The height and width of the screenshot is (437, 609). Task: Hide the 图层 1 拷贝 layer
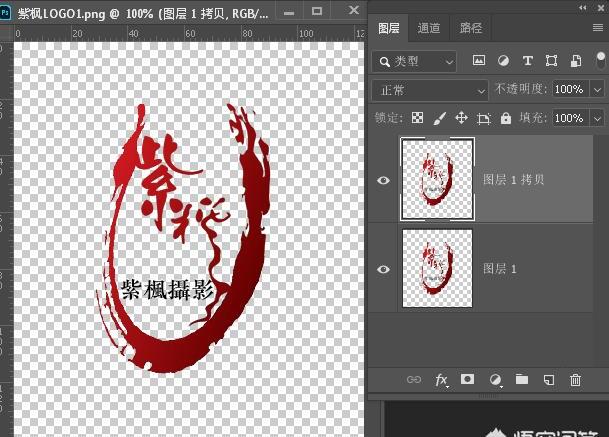click(384, 180)
